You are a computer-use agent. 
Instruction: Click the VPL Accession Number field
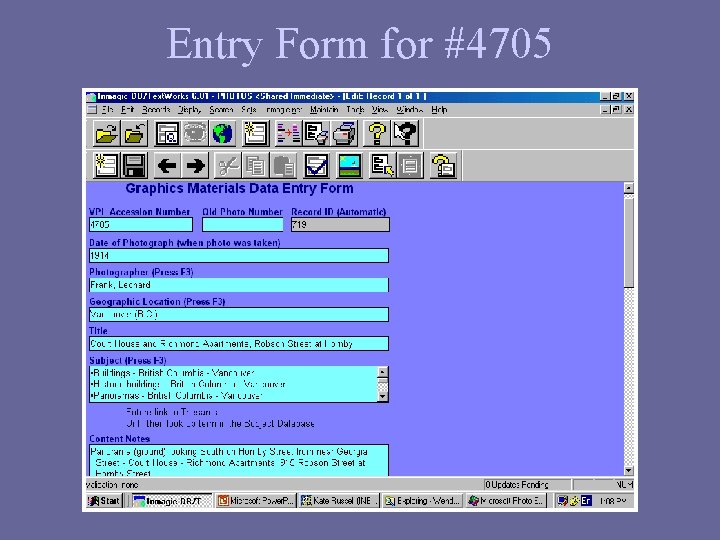point(141,225)
